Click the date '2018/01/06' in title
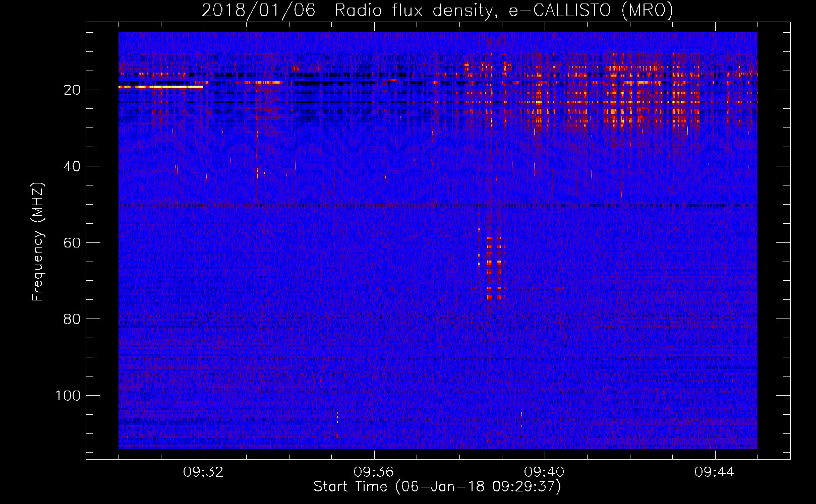The width and height of the screenshot is (816, 504). (259, 11)
